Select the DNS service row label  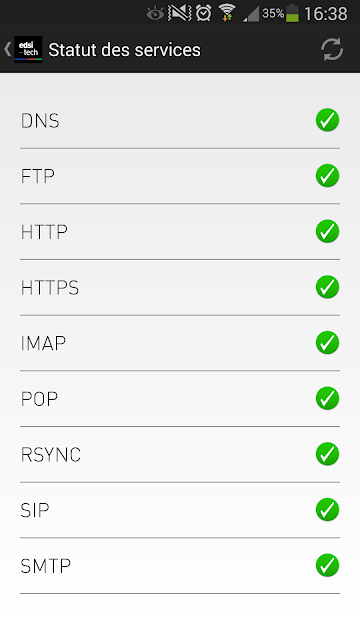coord(40,121)
